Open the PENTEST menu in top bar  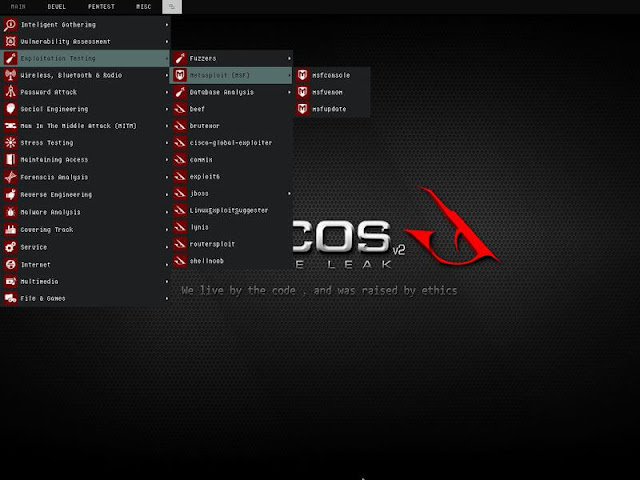pyautogui.click(x=101, y=7)
